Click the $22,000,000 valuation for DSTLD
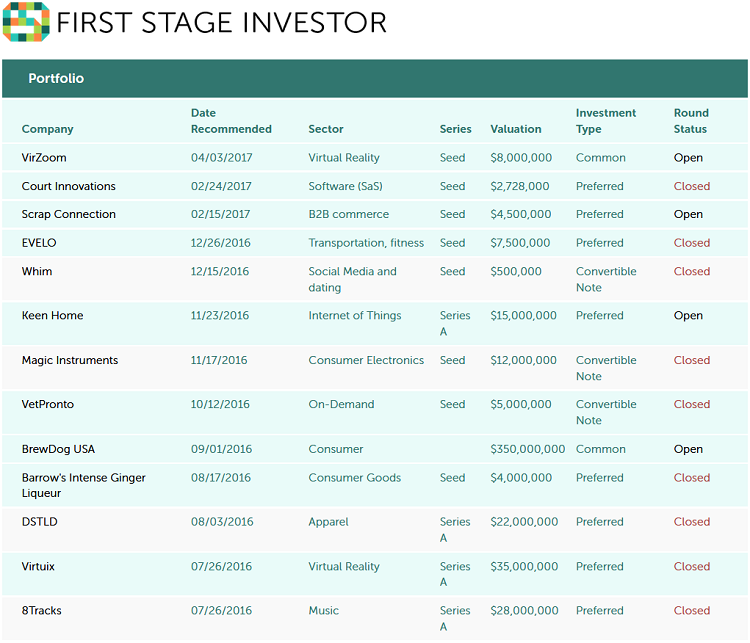 (524, 522)
